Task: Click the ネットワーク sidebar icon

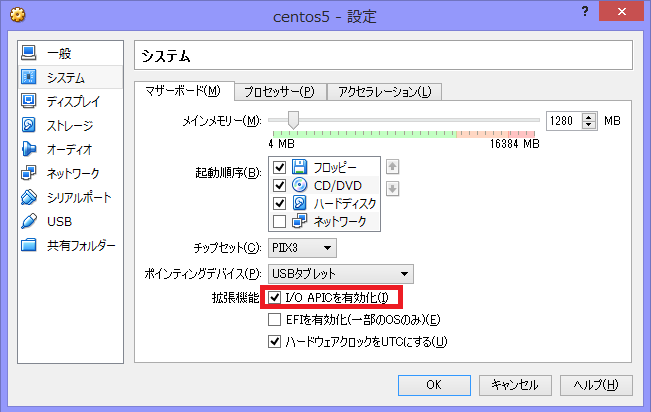Action: point(29,173)
